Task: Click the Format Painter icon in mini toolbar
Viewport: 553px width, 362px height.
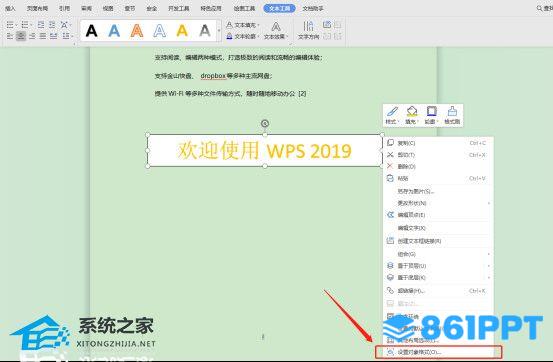Action: pos(452,115)
